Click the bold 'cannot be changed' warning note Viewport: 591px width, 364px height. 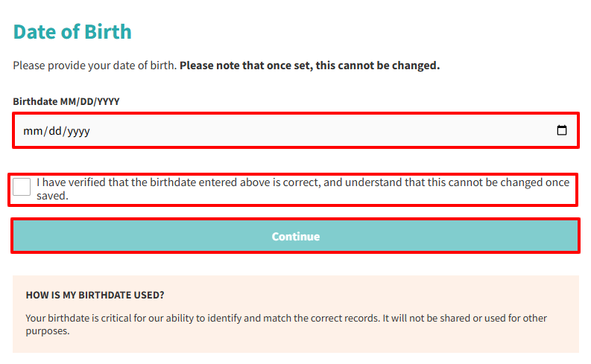pyautogui.click(x=309, y=66)
